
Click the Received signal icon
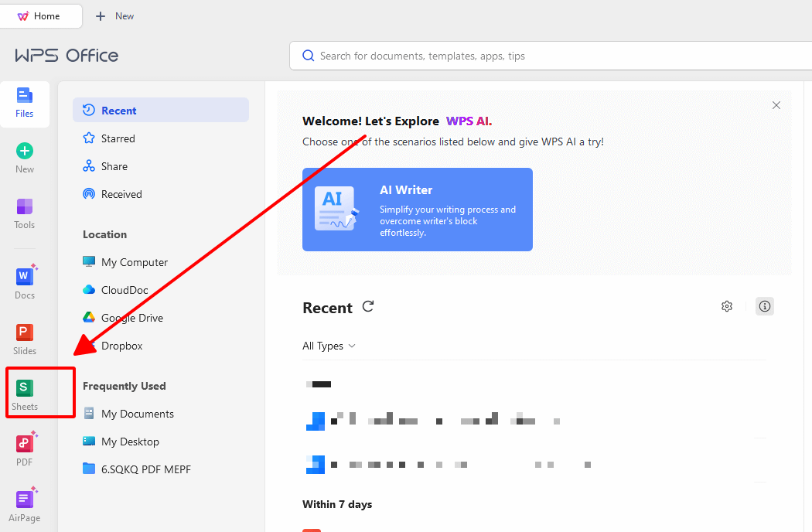pyautogui.click(x=89, y=194)
